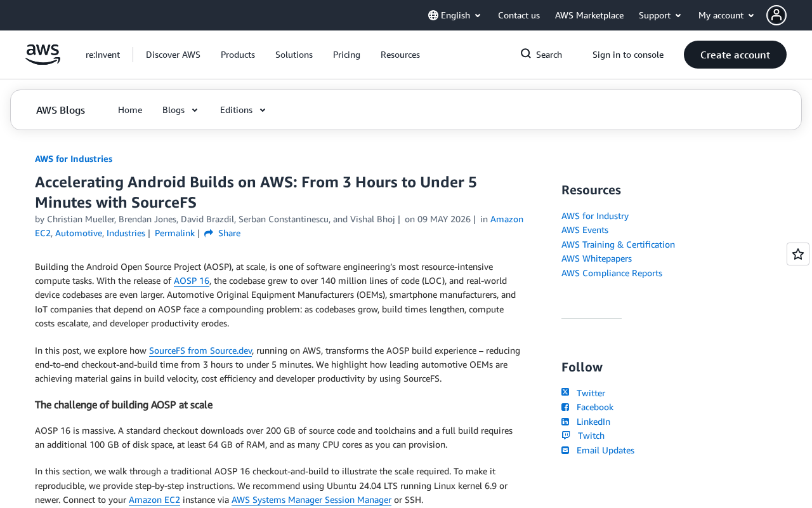
Task: Click the Twitch follow link
Action: click(591, 436)
